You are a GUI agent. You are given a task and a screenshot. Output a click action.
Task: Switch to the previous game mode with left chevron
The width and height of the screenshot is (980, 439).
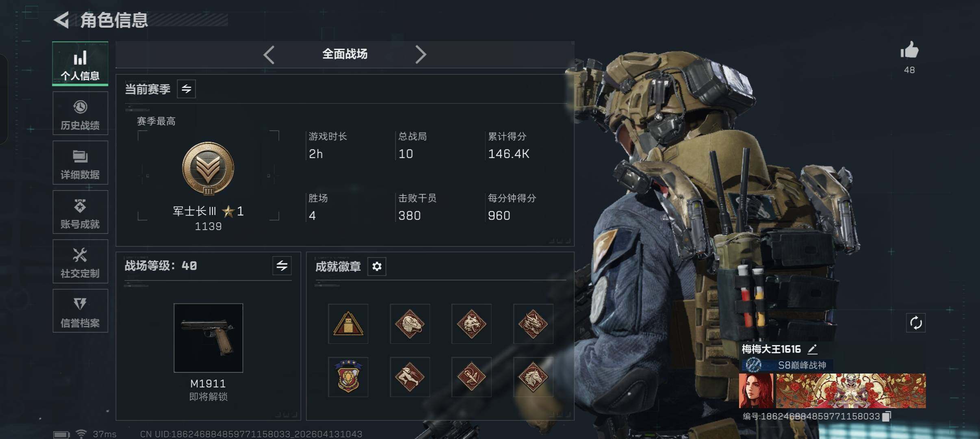coord(269,54)
